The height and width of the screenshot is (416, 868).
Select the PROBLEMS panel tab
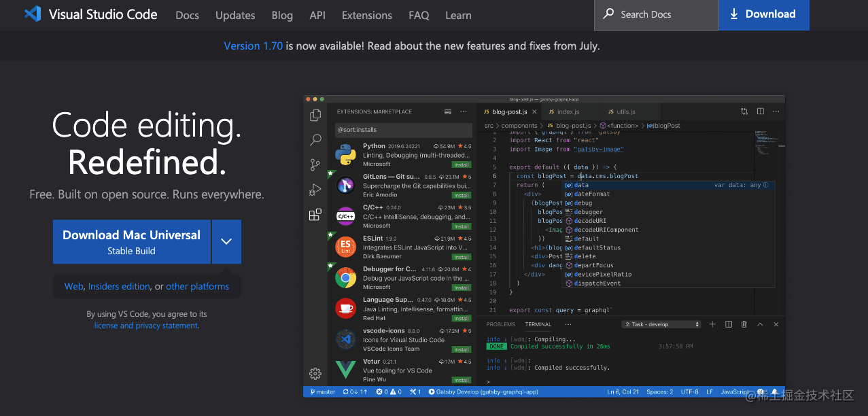click(501, 324)
